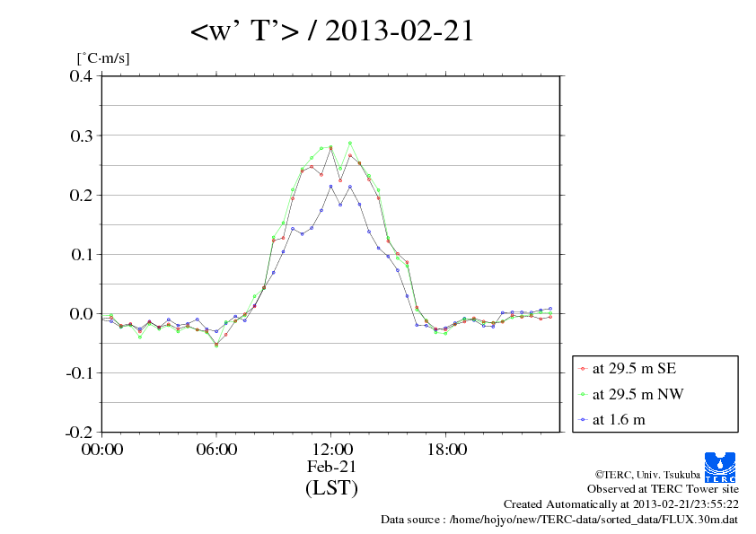
Task: Click the y-axis label '0.2'
Action: [x=81, y=195]
